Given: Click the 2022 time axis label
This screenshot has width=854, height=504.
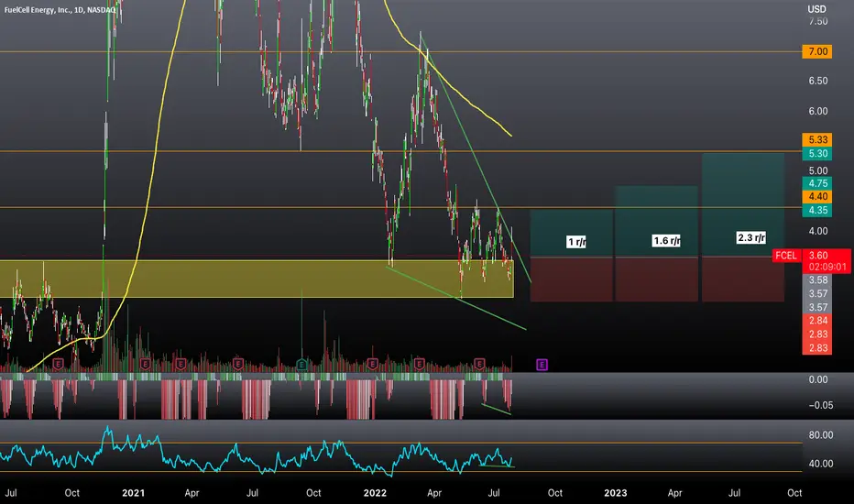Looking at the screenshot, I should tap(375, 493).
